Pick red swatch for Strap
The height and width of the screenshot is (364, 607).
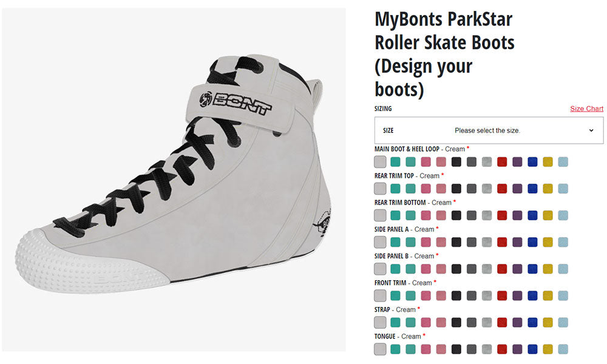[502, 322]
